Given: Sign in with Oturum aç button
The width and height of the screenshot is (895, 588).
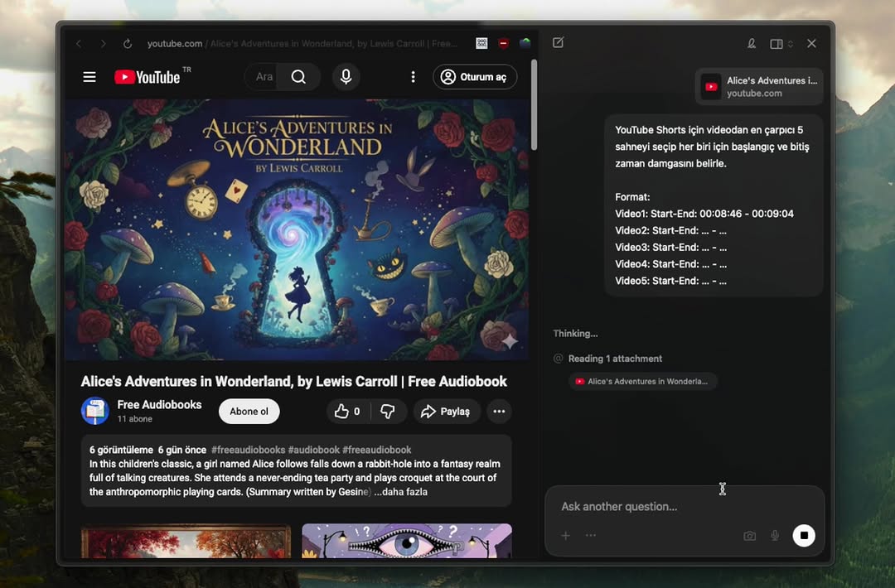Looking at the screenshot, I should pyautogui.click(x=475, y=77).
